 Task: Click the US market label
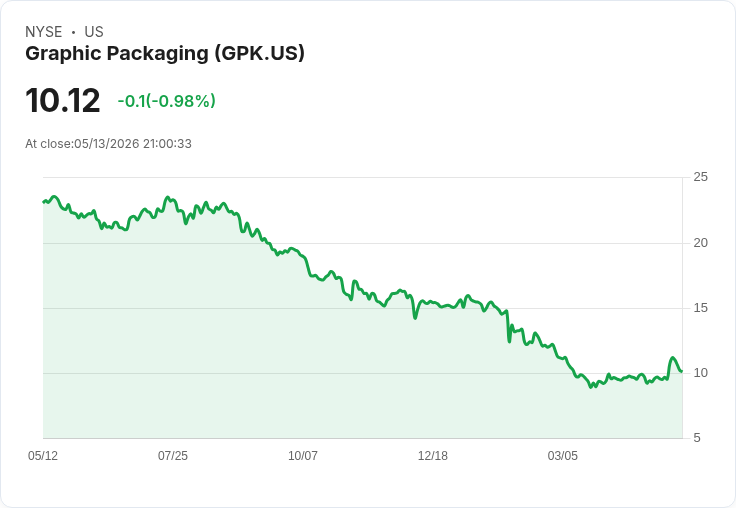pyautogui.click(x=94, y=32)
